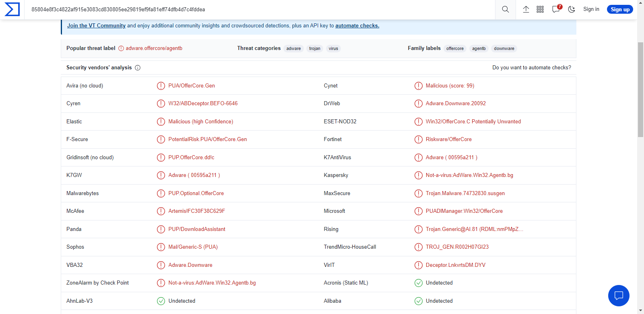Click the alert icon in DrWeb row
644x314 pixels.
pyautogui.click(x=419, y=104)
